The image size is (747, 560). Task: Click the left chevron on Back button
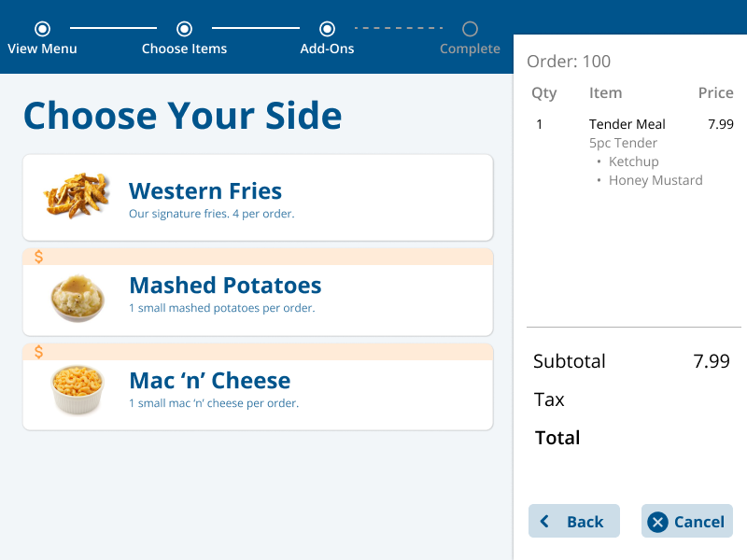544,522
